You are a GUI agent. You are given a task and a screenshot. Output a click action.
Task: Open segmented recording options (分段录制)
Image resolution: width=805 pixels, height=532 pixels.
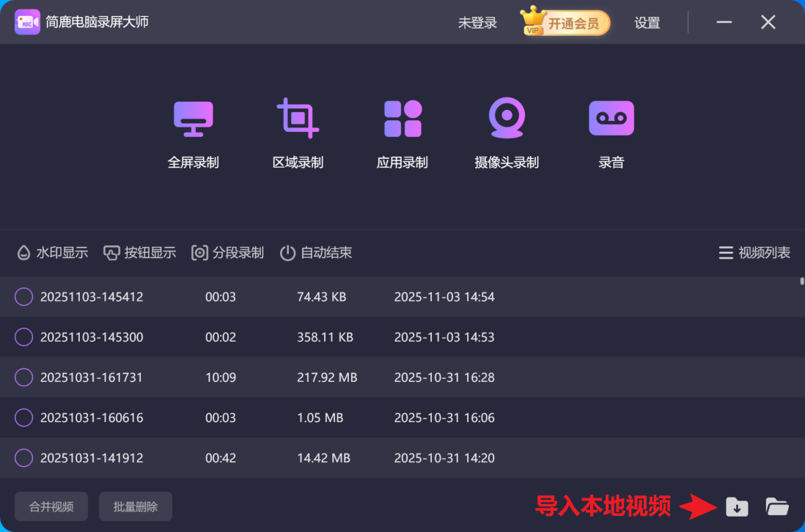coord(227,253)
